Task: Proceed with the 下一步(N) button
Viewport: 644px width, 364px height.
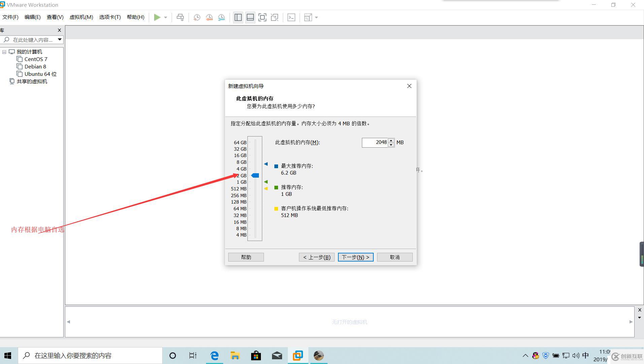Action: point(356,257)
